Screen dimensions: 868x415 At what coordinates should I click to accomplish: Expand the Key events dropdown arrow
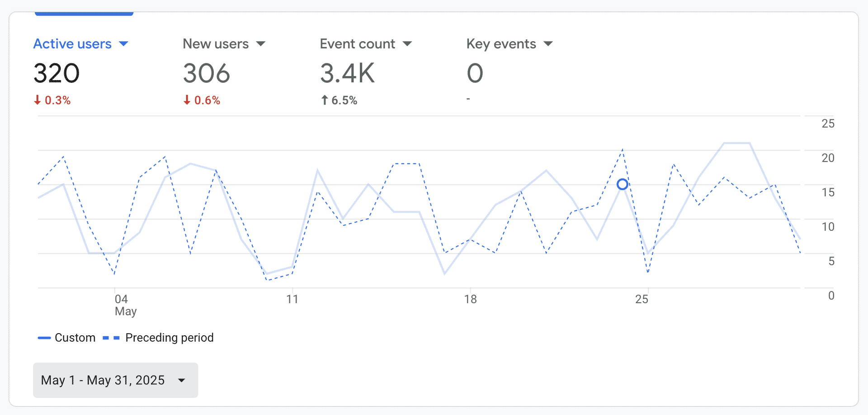click(548, 44)
